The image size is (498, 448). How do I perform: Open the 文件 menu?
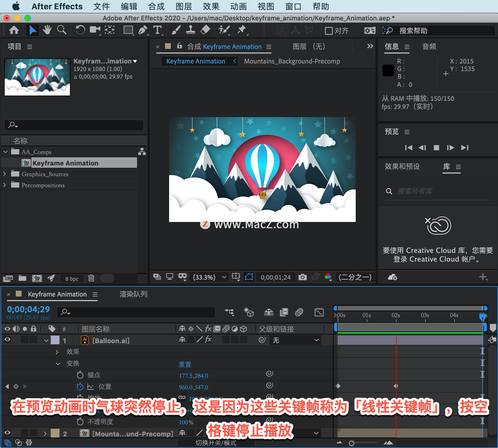coord(101,6)
